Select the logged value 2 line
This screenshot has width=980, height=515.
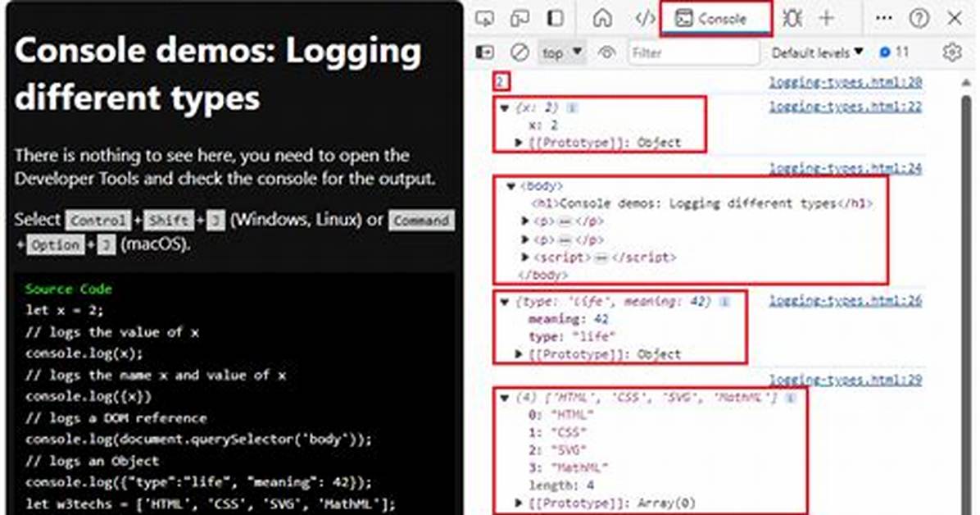(500, 82)
